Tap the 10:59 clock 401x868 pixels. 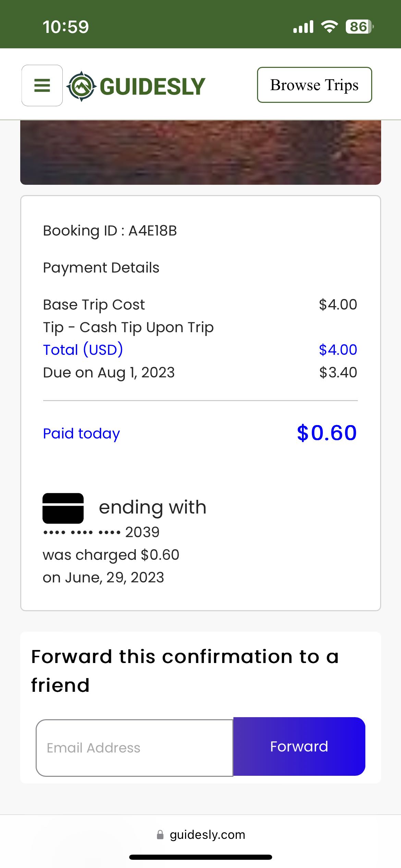66,27
